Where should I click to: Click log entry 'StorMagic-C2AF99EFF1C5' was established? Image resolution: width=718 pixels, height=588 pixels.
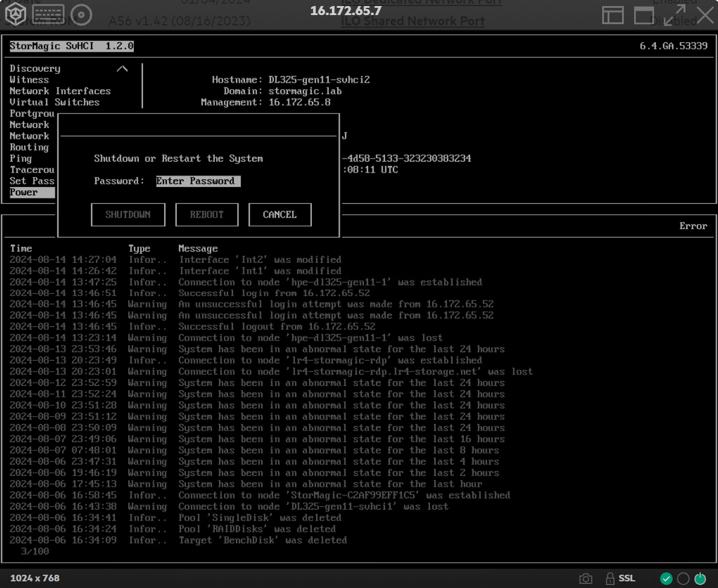click(x=345, y=495)
